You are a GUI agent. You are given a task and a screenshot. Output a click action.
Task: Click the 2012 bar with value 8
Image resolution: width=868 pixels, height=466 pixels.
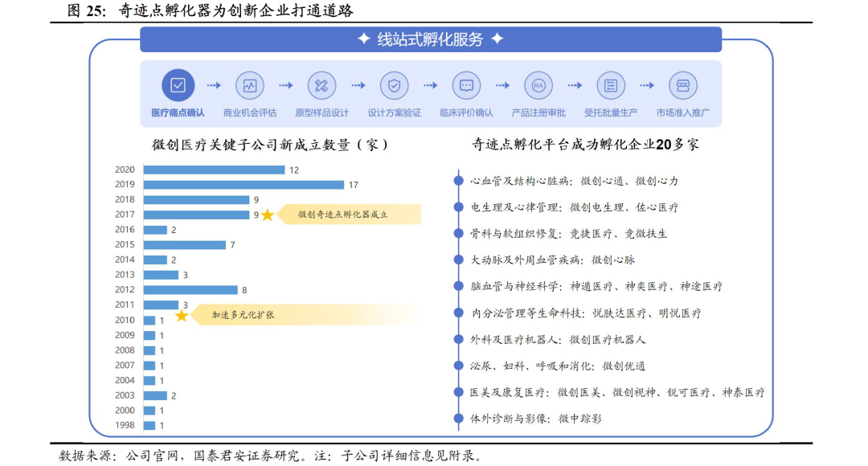coord(190,290)
